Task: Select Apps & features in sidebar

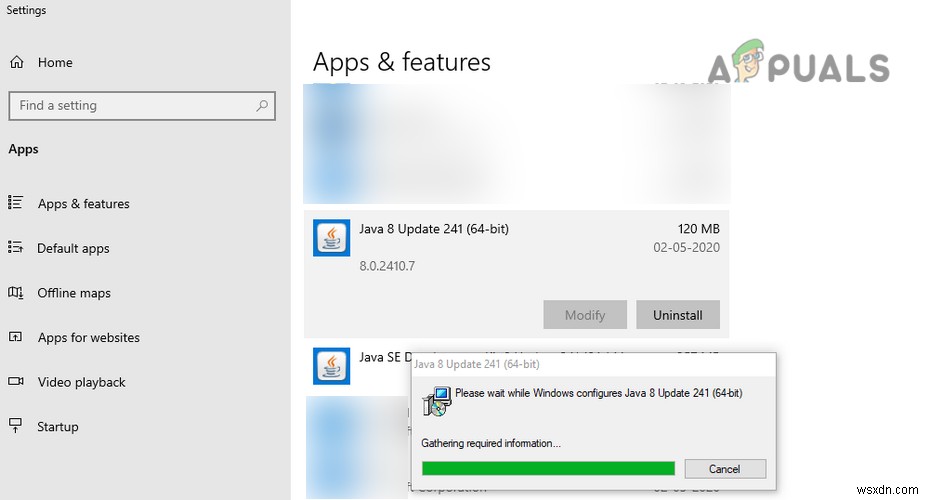Action: [84, 203]
